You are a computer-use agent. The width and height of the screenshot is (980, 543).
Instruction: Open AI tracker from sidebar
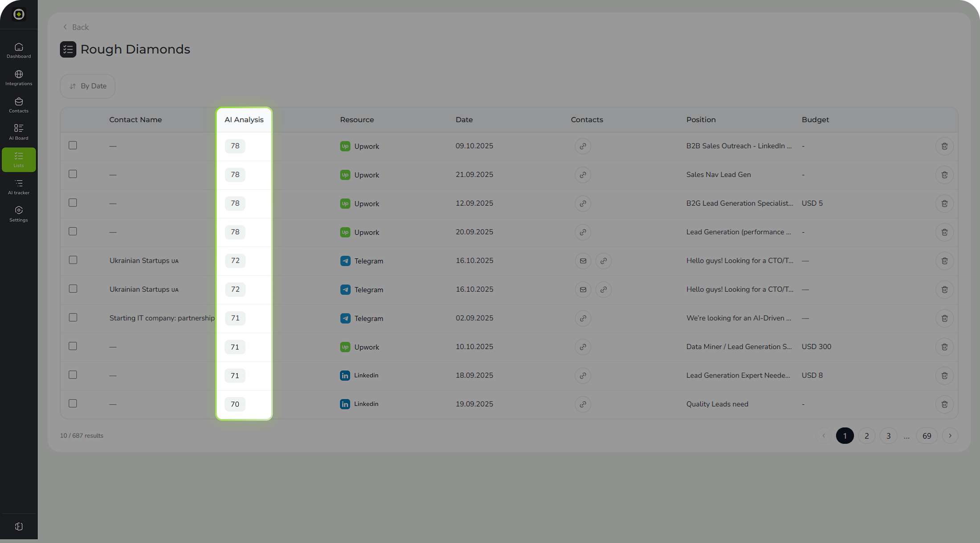coord(19,186)
